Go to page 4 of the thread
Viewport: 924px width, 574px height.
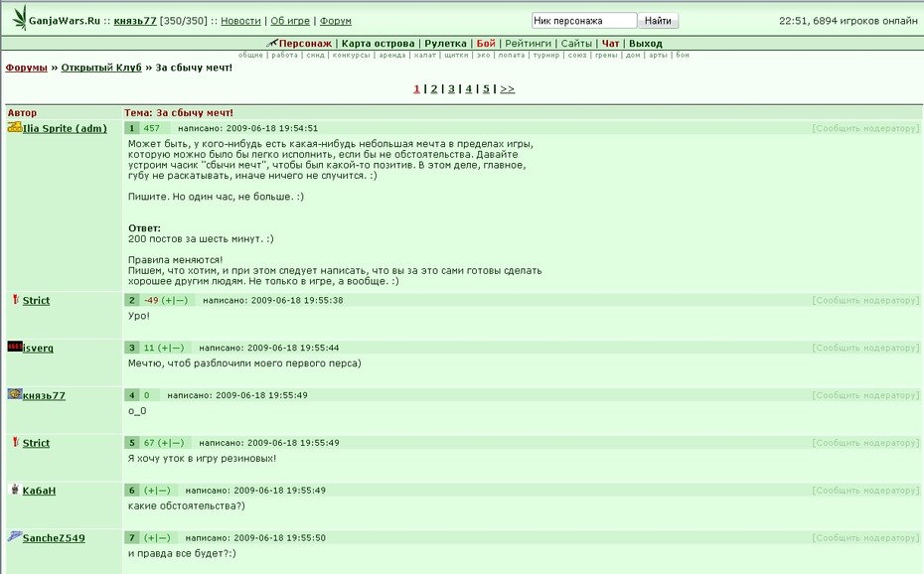469,89
